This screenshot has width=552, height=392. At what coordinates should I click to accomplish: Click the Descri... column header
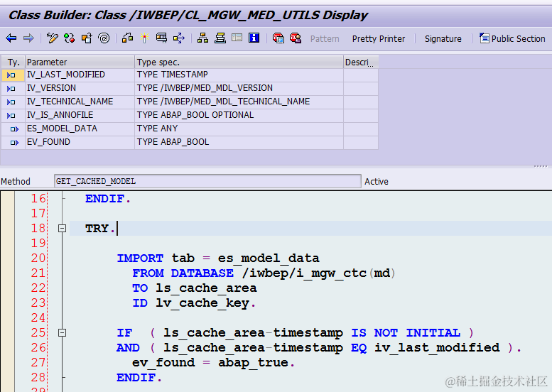[x=361, y=62]
